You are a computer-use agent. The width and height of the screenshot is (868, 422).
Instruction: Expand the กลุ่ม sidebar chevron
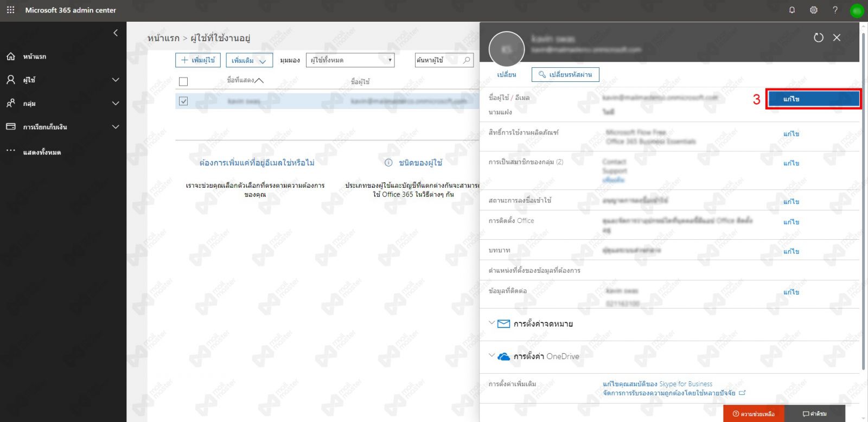point(116,103)
